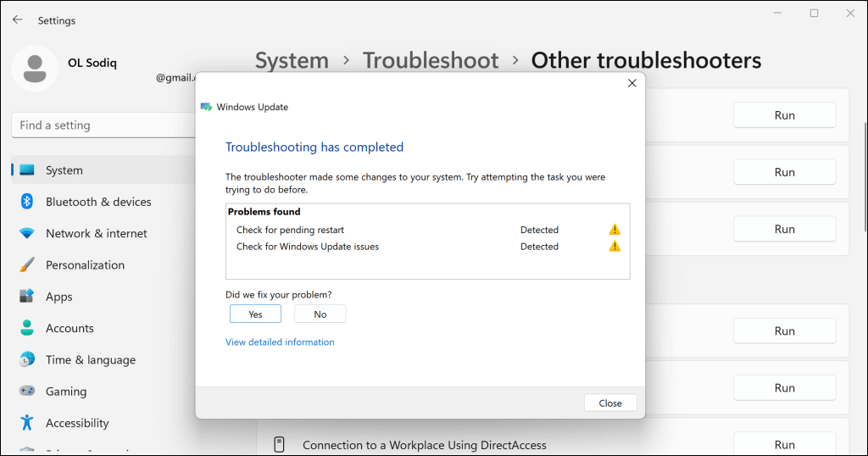Click the Personalization paintbrush icon

tap(27, 264)
